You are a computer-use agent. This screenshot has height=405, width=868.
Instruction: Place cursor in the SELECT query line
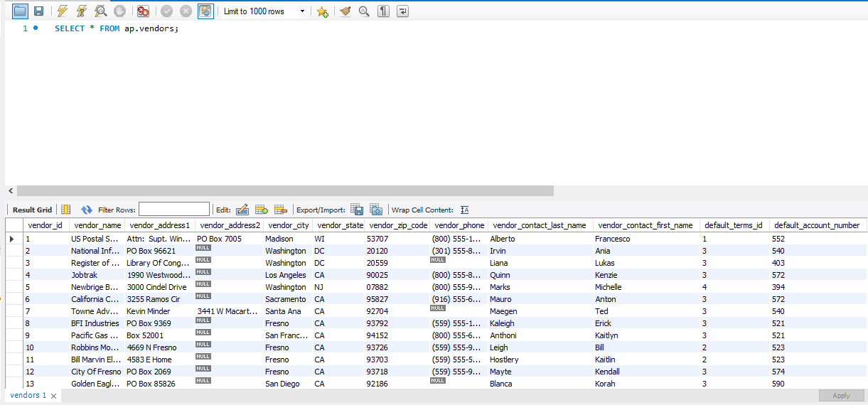click(x=117, y=29)
